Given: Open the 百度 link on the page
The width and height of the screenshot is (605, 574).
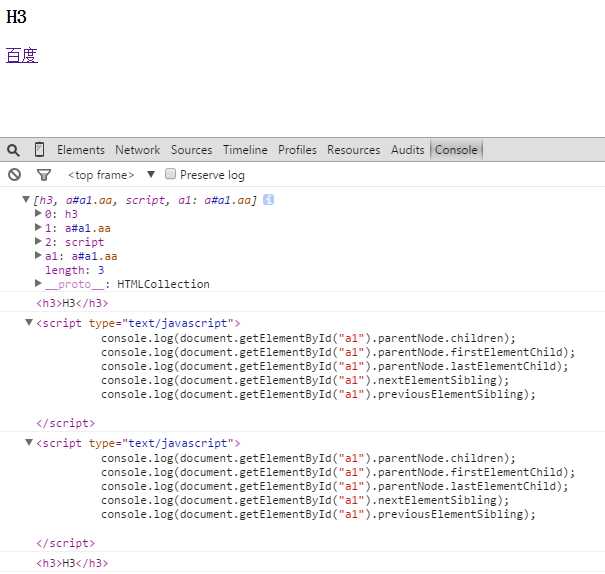Looking at the screenshot, I should click(x=22, y=56).
